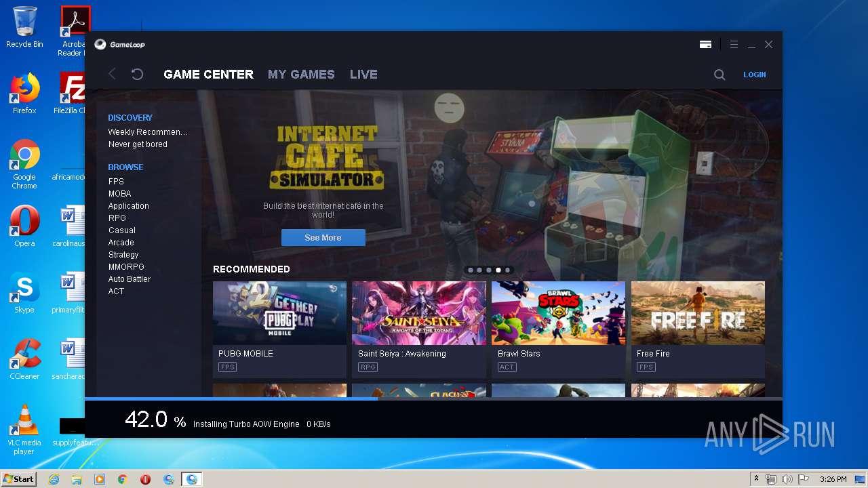
Task: Click the Free Fire title text
Action: (x=653, y=354)
